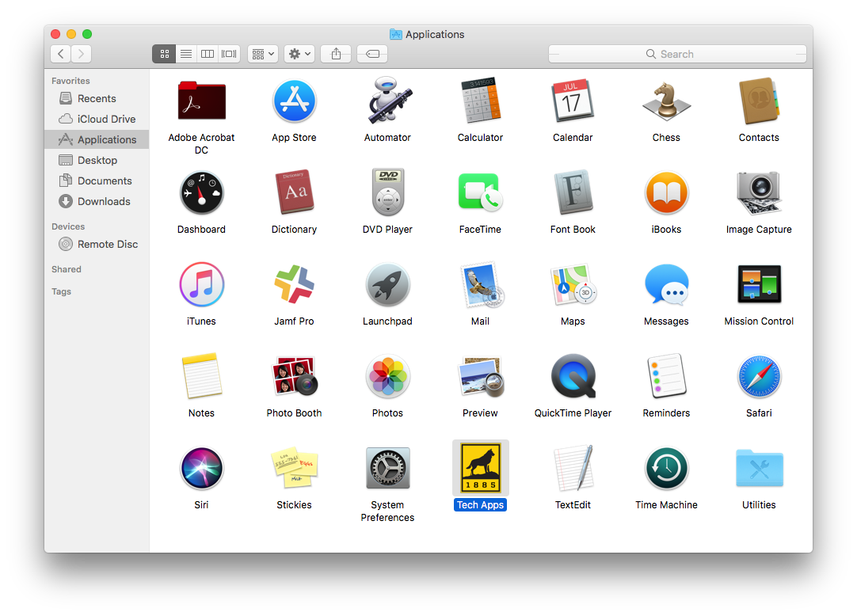Go forward with the forward arrow
The width and height of the screenshot is (857, 616).
81,54
